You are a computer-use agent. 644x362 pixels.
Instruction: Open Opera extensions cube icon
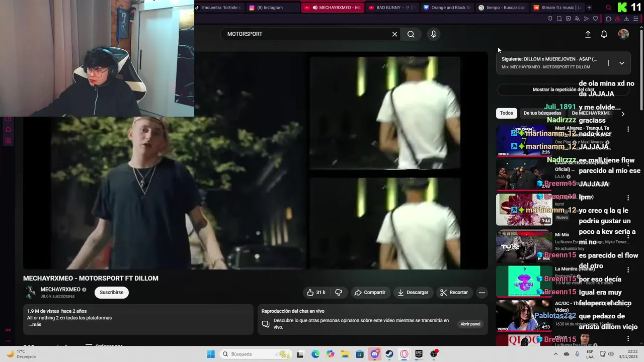click(x=608, y=19)
